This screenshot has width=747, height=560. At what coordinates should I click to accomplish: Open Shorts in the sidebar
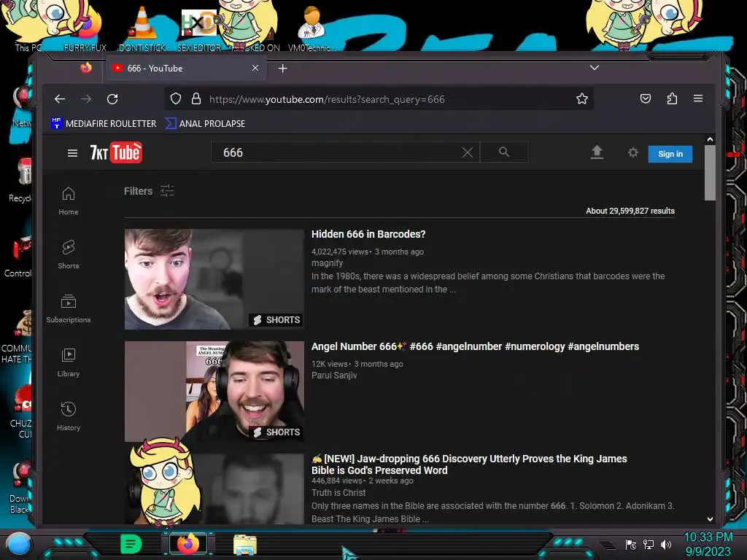pyautogui.click(x=69, y=254)
